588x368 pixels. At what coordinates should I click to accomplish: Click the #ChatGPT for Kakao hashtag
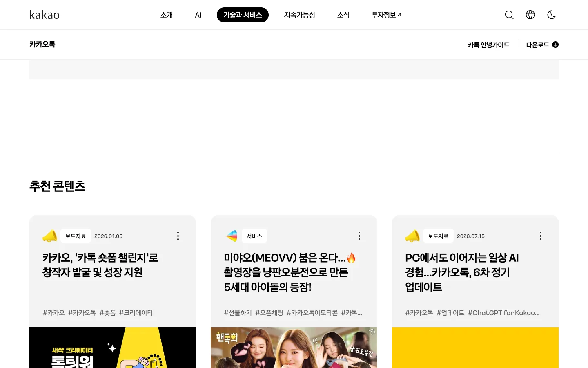coord(503,313)
